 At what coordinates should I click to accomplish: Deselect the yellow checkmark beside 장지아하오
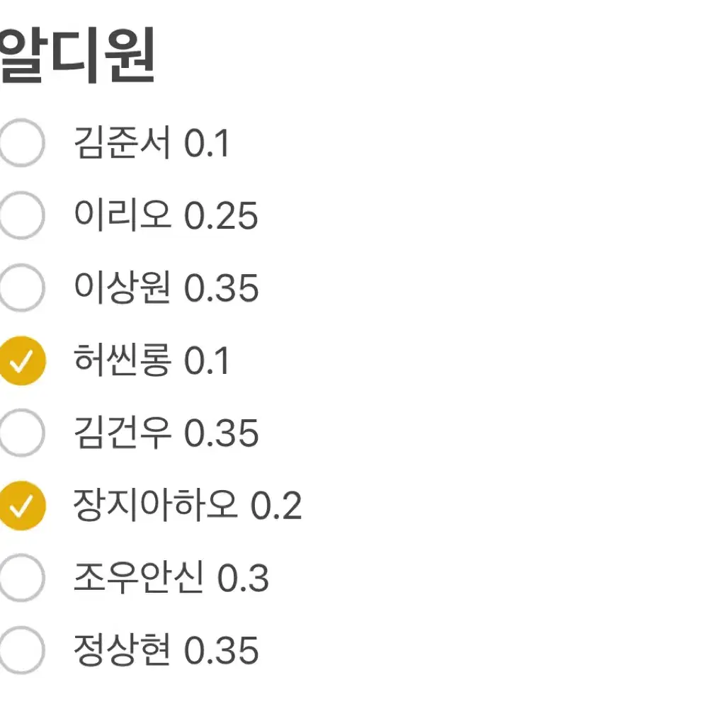coord(21,506)
